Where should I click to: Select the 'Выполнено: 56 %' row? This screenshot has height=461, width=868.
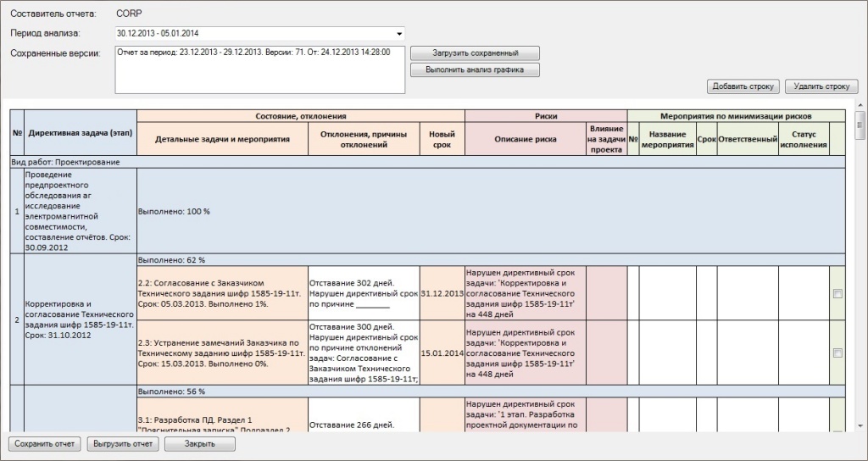pyautogui.click(x=491, y=392)
